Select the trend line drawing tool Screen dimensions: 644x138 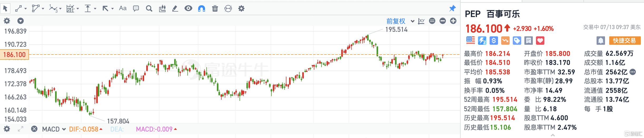coord(18,9)
